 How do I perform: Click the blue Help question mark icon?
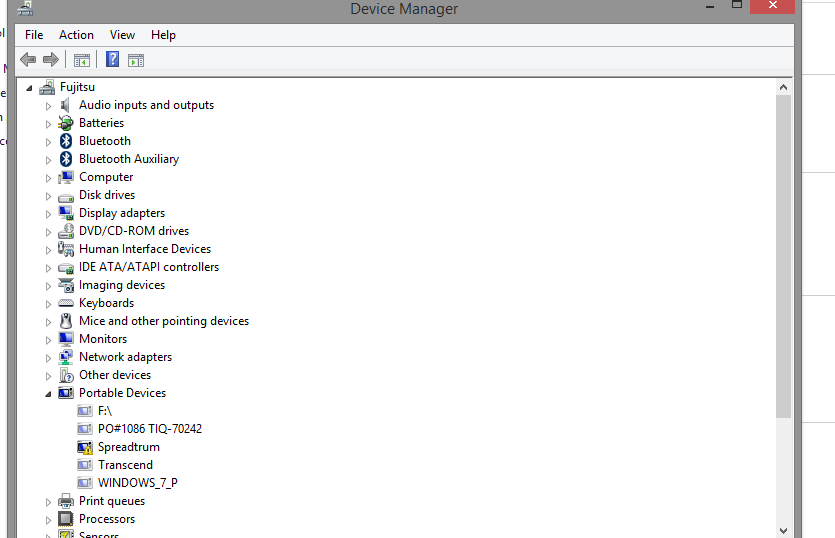pos(112,60)
